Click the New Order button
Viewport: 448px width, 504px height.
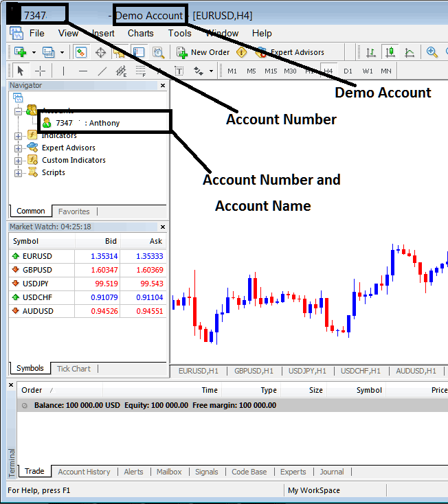[203, 52]
